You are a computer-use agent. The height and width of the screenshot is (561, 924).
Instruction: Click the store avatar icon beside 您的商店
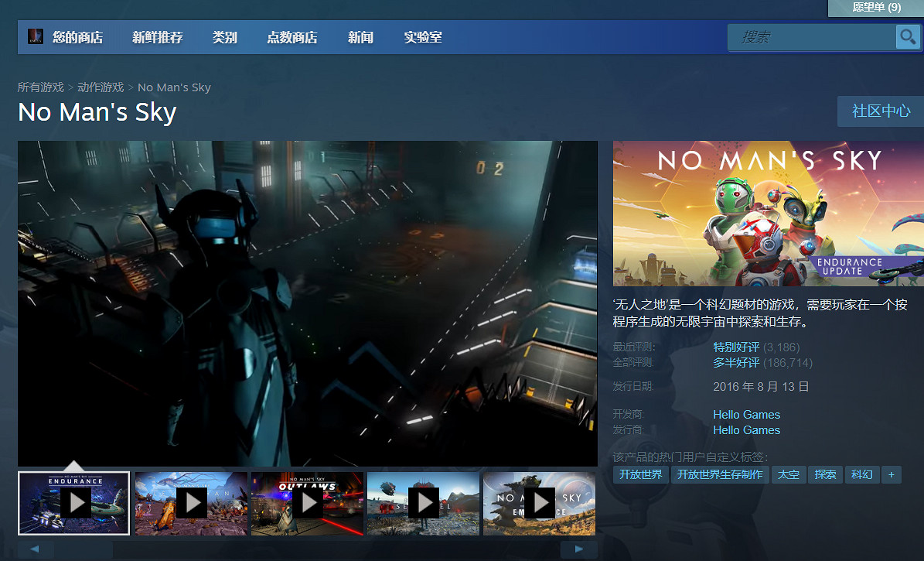click(36, 37)
